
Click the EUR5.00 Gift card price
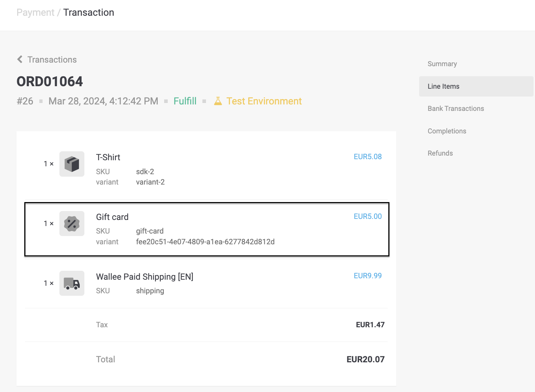click(367, 216)
